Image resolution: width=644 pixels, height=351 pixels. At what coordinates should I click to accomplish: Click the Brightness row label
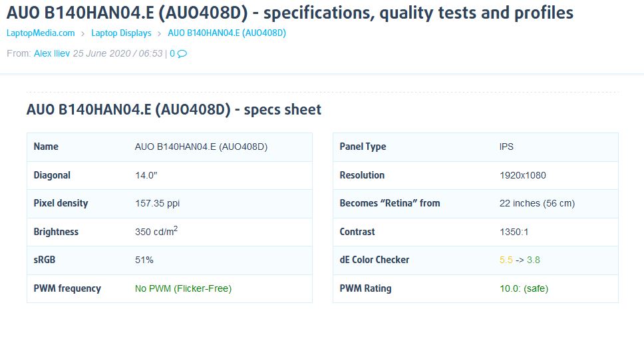(x=56, y=232)
